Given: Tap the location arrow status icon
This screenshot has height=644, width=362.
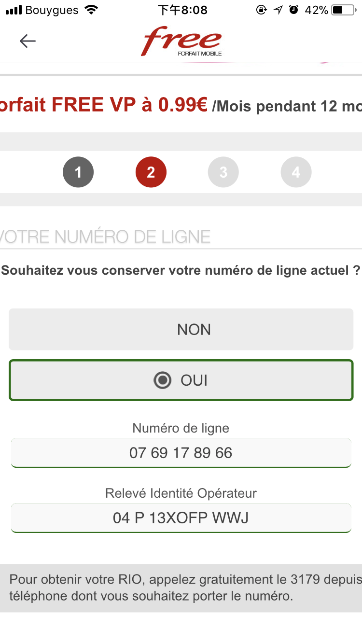Looking at the screenshot, I should point(278,10).
